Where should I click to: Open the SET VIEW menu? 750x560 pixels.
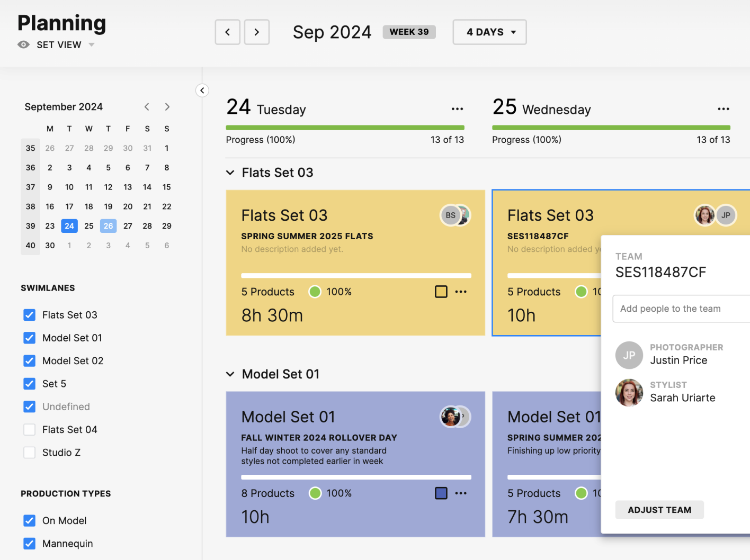tap(58, 44)
